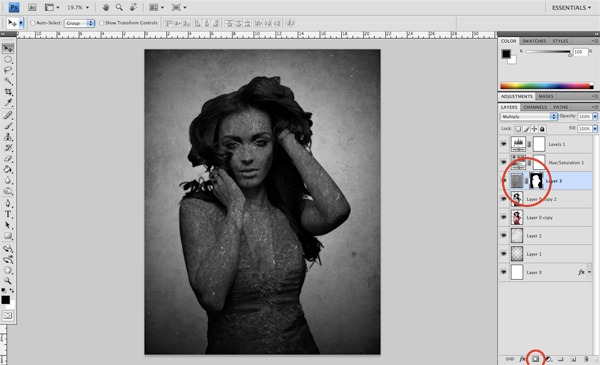Select the Lasso tool
Viewport: 600px width, 365px height.
[x=8, y=70]
